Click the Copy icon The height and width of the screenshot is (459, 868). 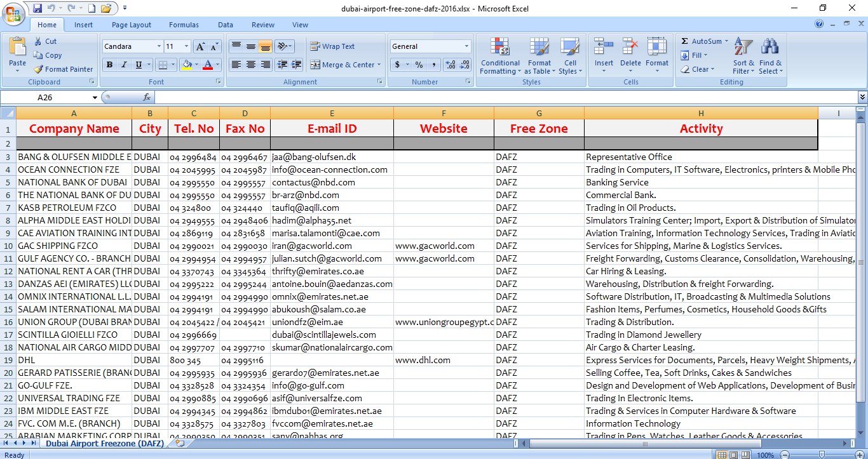pos(38,55)
